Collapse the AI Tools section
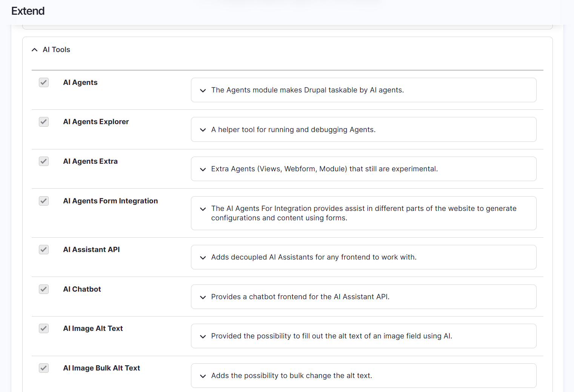 pyautogui.click(x=35, y=50)
